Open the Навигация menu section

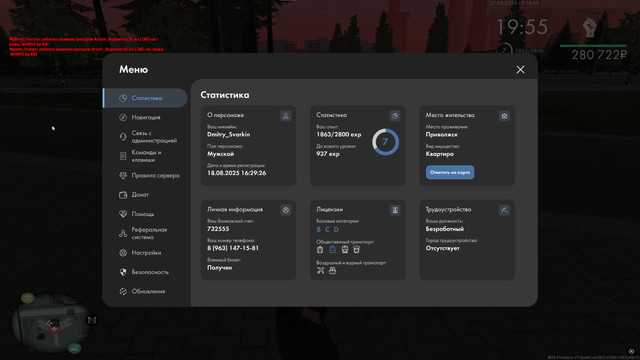(145, 117)
